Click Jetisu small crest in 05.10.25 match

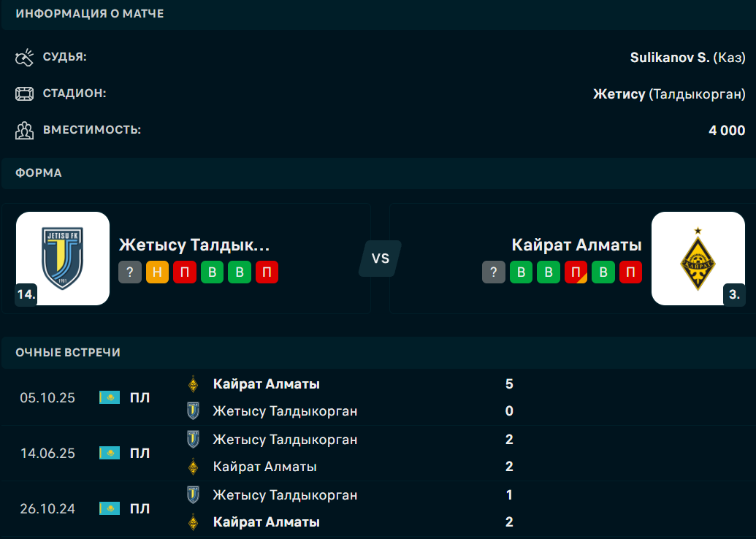coord(193,411)
